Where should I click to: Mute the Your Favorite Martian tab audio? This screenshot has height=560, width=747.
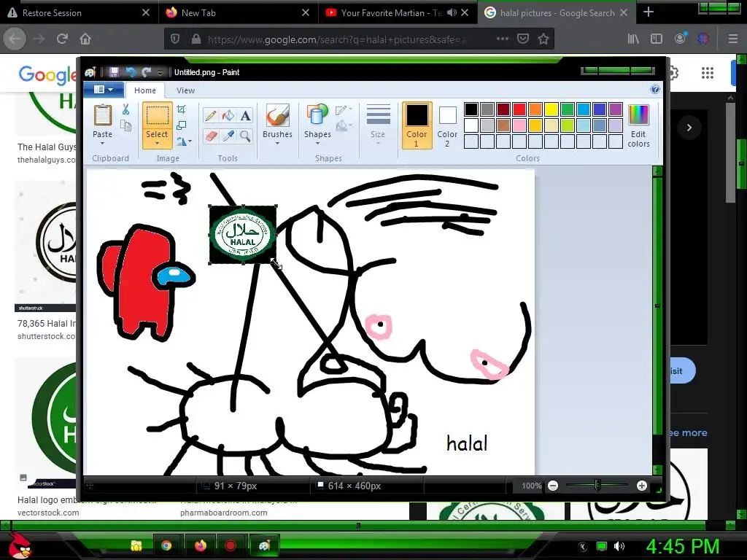[452, 13]
